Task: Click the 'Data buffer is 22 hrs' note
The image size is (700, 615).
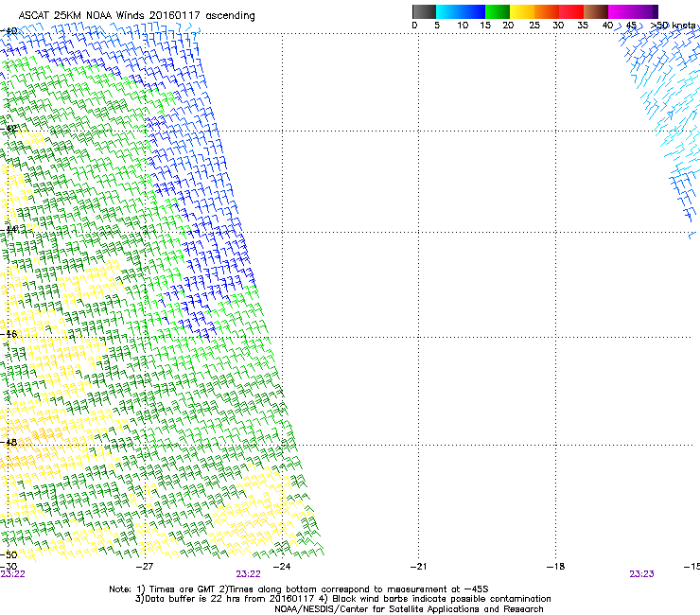Action: (342, 599)
